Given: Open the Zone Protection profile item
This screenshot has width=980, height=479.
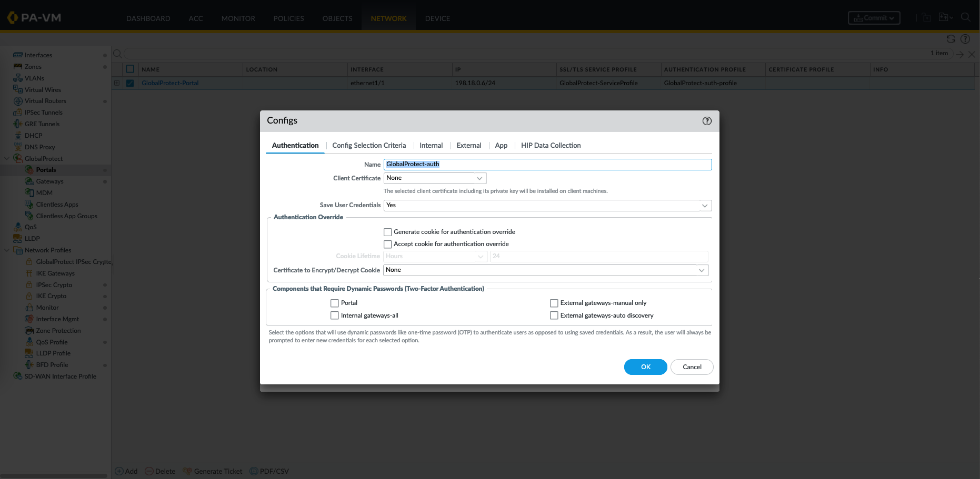Looking at the screenshot, I should [x=58, y=331].
